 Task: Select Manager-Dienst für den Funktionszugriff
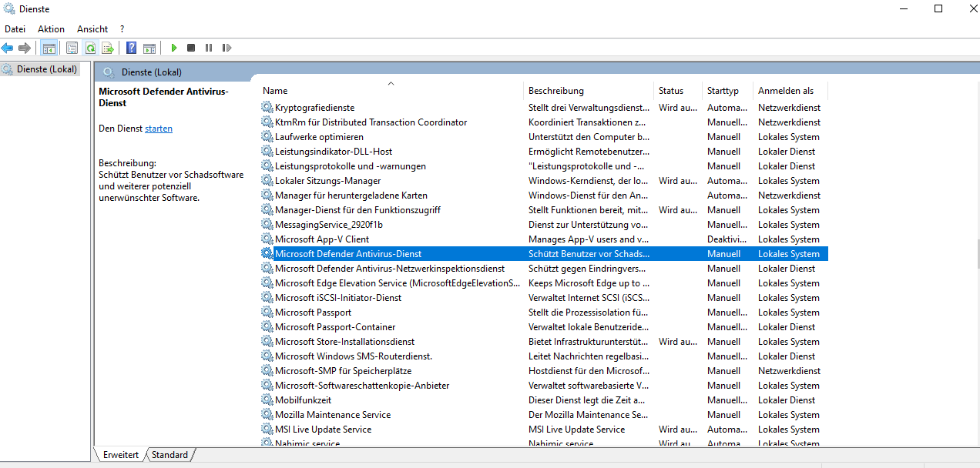[x=357, y=210]
